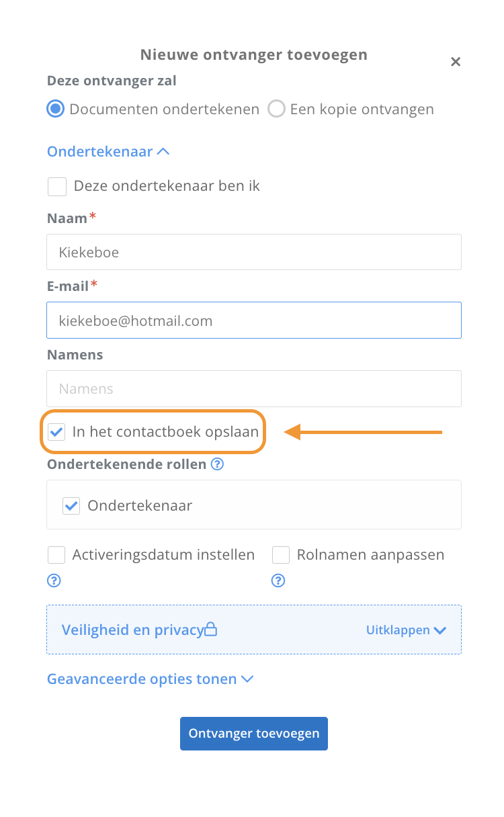Image resolution: width=504 pixels, height=817 pixels.
Task: Click the Ontvanger toevoegen button
Action: coord(254,733)
